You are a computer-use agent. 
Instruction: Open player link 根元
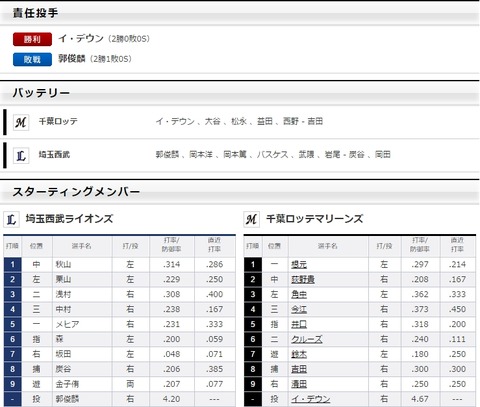(x=299, y=265)
